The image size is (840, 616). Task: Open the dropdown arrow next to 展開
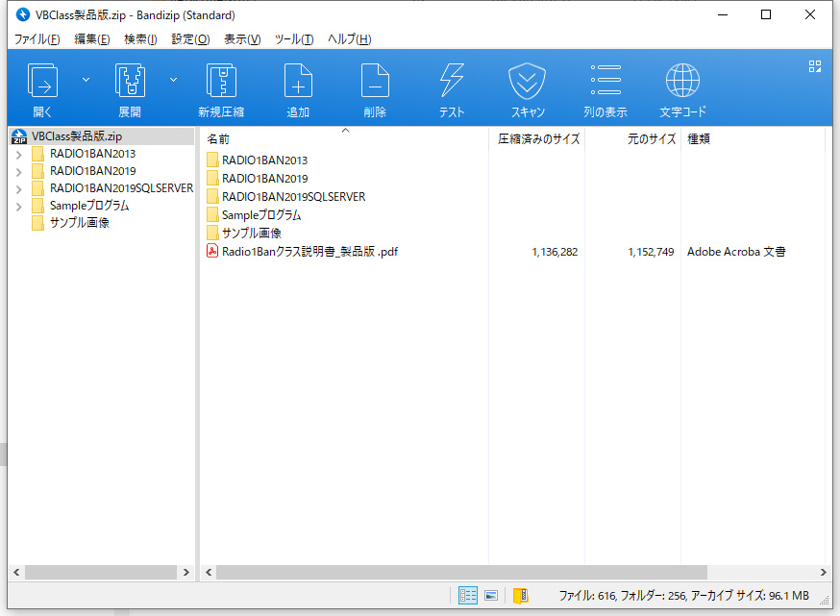point(173,80)
